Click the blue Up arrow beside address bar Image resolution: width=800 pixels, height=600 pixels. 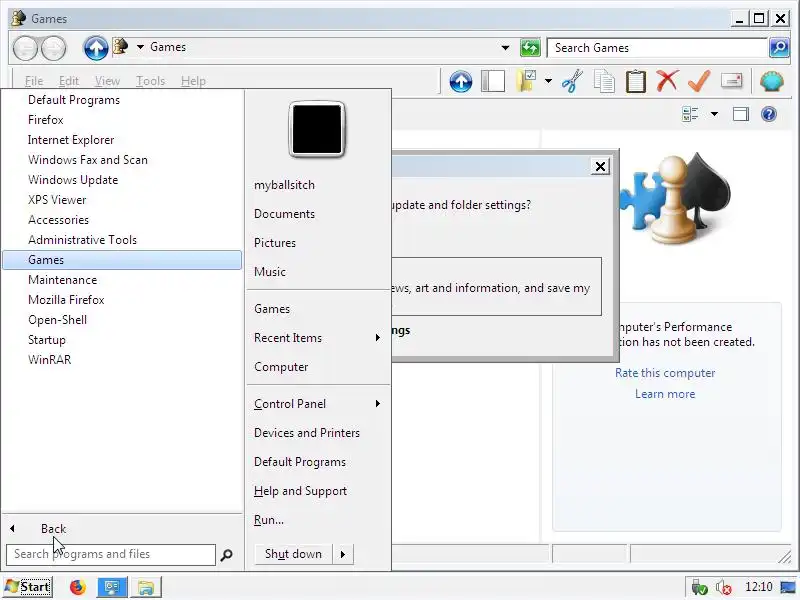95,48
